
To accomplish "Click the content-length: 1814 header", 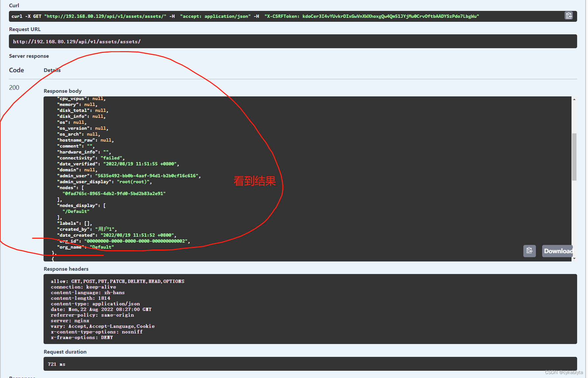I will [80, 298].
